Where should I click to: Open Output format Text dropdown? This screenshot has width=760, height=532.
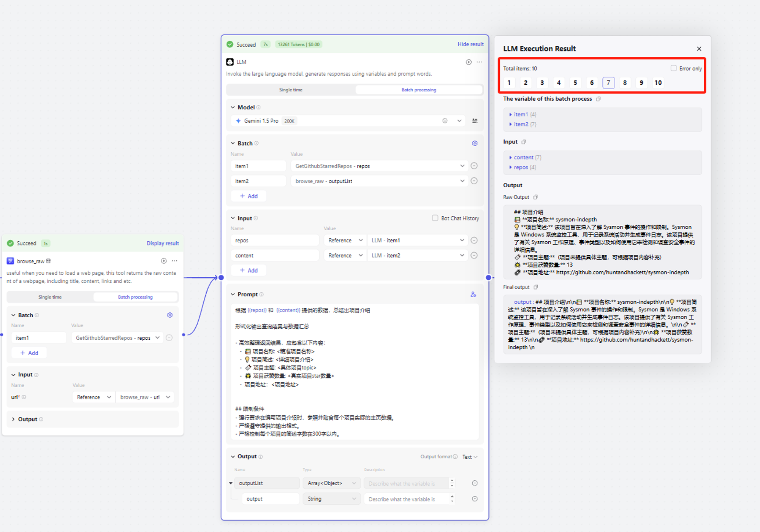470,457
